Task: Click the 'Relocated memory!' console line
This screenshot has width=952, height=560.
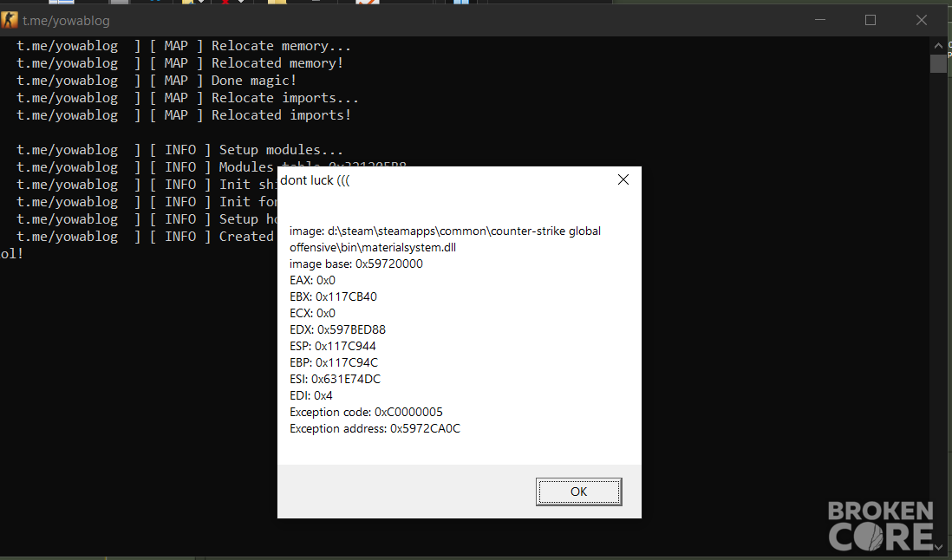Action: point(179,63)
